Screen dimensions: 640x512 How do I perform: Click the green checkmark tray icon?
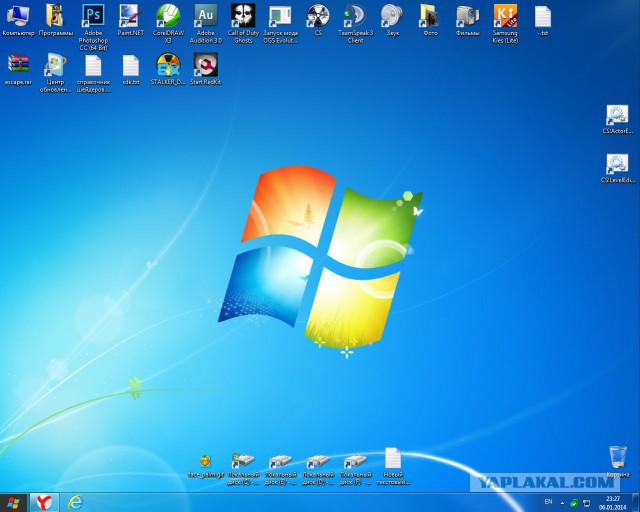tap(574, 503)
